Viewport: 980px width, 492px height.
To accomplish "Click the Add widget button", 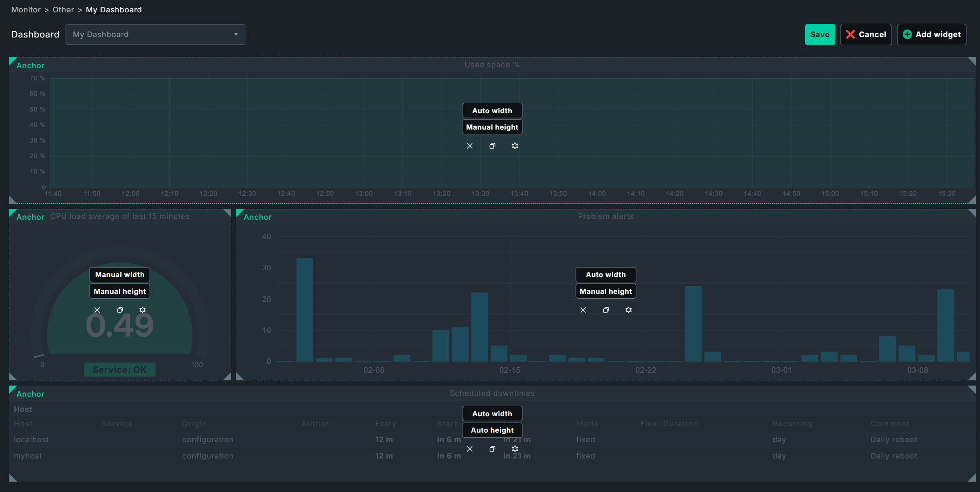I will click(x=931, y=34).
